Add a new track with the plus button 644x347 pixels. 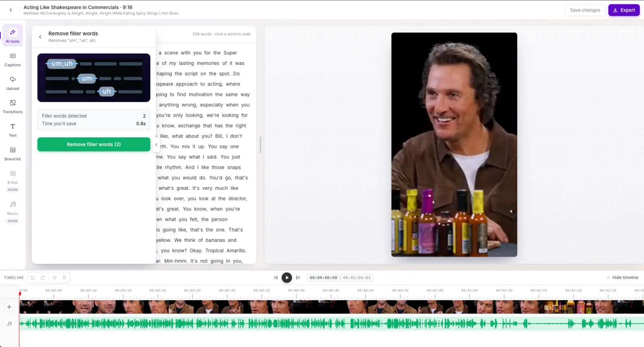tap(9, 307)
